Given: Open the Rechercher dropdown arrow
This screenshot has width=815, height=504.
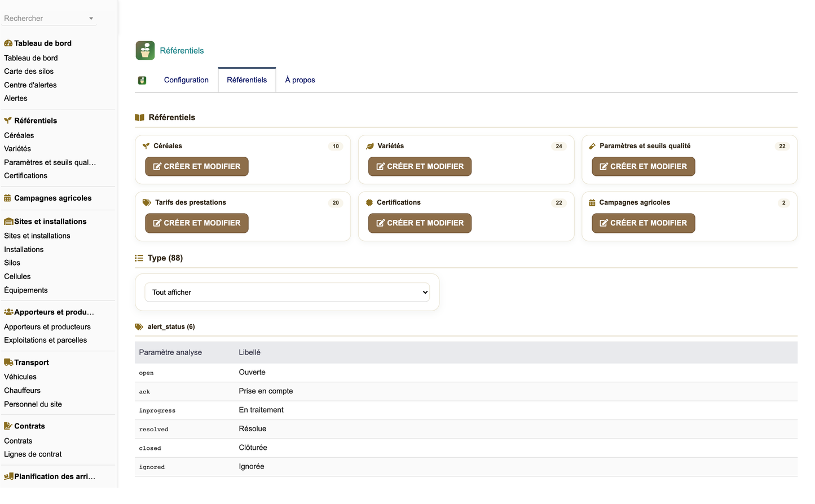Looking at the screenshot, I should pyautogui.click(x=91, y=19).
